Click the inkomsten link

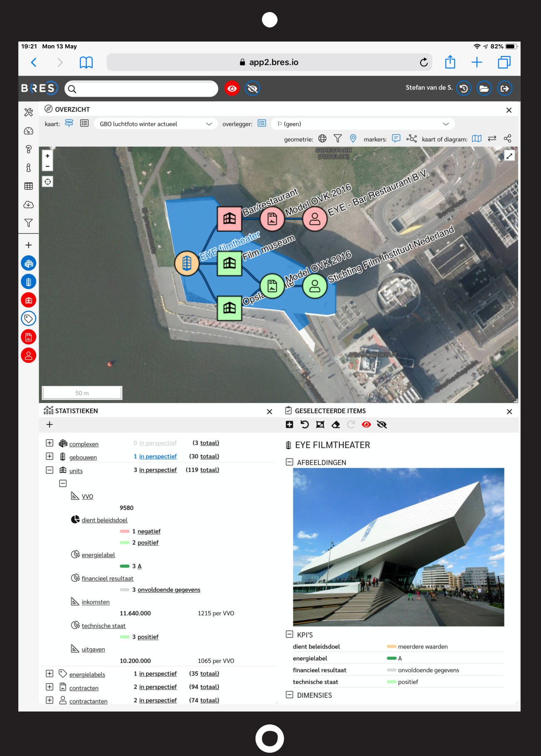coord(96,602)
